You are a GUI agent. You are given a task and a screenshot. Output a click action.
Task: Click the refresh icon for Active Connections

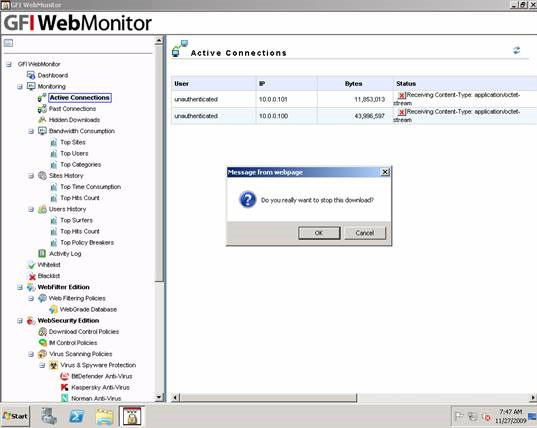point(516,50)
